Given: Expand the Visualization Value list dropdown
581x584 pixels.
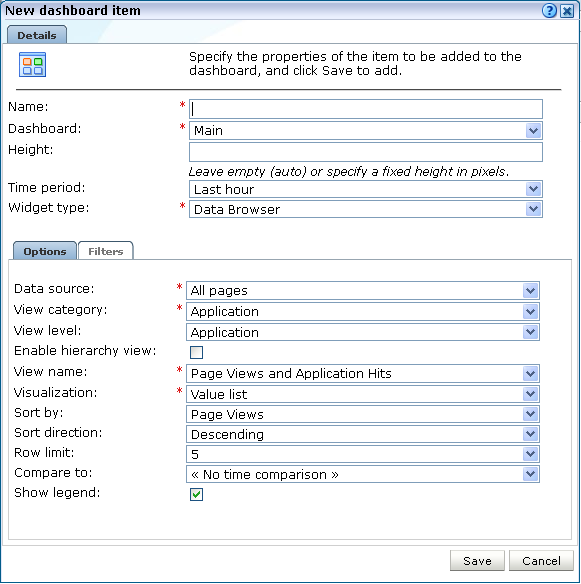Looking at the screenshot, I should [x=363, y=394].
